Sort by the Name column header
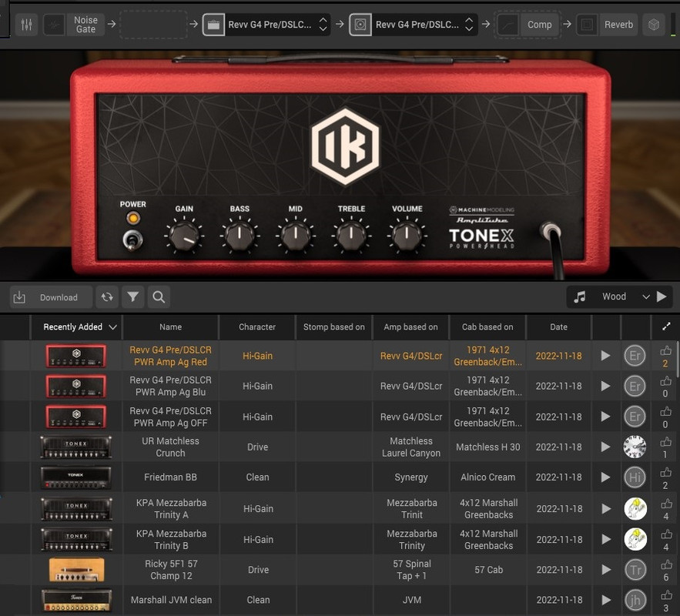Image resolution: width=680 pixels, height=616 pixels. point(170,326)
